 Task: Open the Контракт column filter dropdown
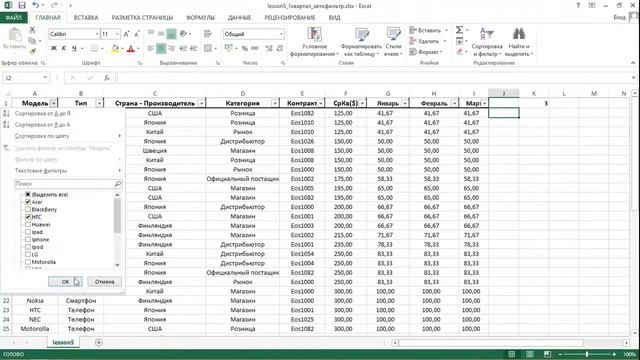(x=321, y=103)
